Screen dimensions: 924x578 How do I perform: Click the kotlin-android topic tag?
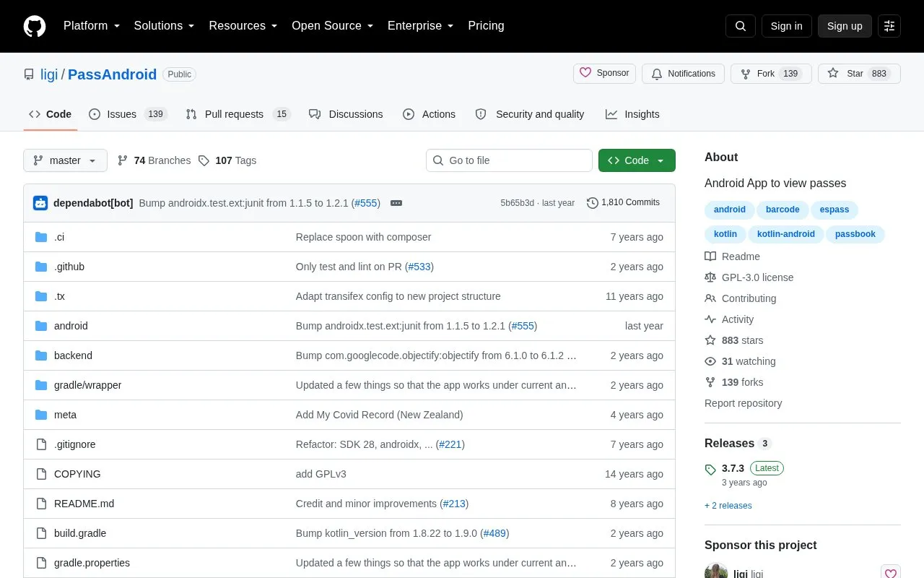click(786, 234)
